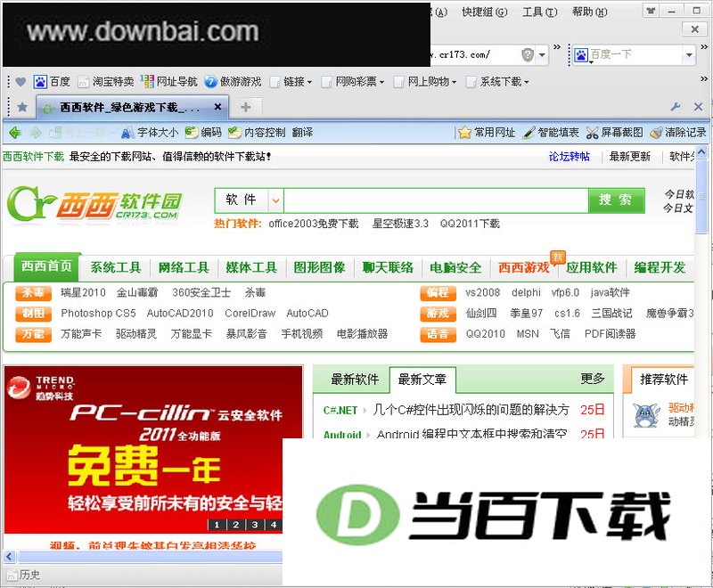This screenshot has height=588, width=713.
Task: Open the 傲游游戏 bookmark
Action: point(233,82)
